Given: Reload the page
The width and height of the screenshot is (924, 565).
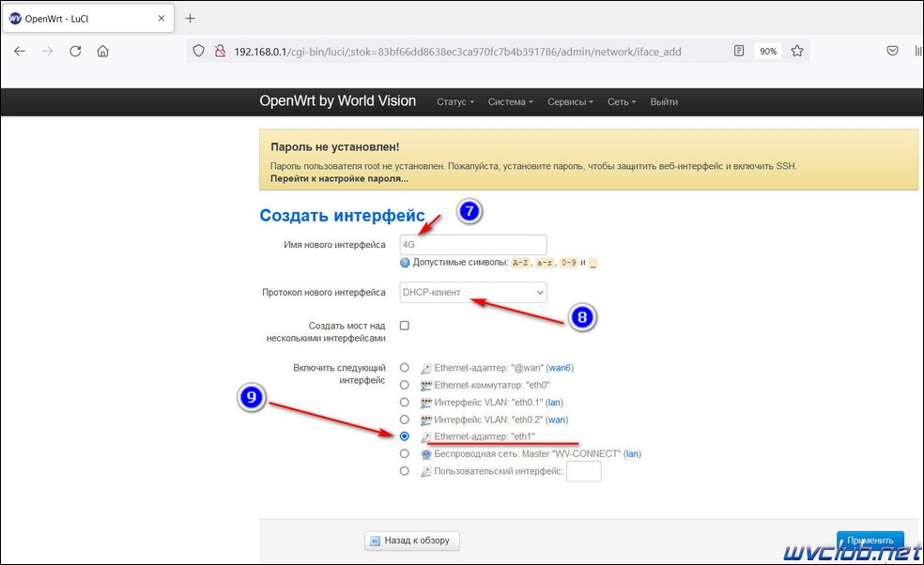Looking at the screenshot, I should pos(75,52).
